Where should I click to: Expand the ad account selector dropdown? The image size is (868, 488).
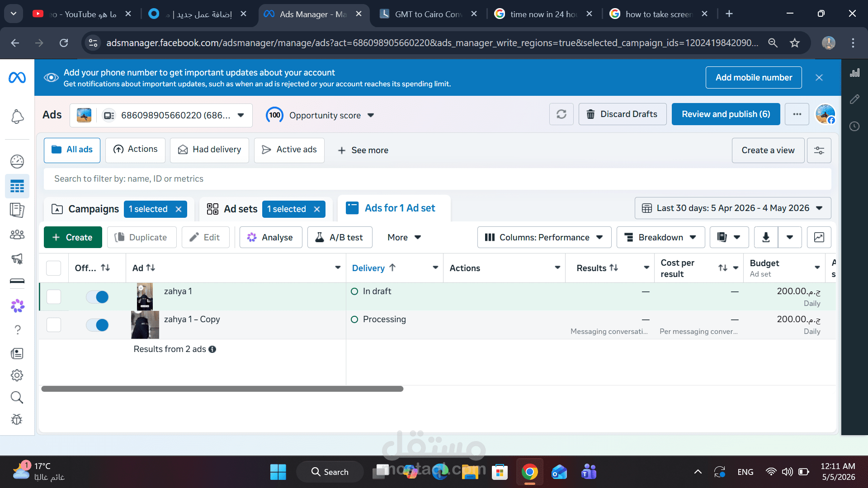coord(241,115)
